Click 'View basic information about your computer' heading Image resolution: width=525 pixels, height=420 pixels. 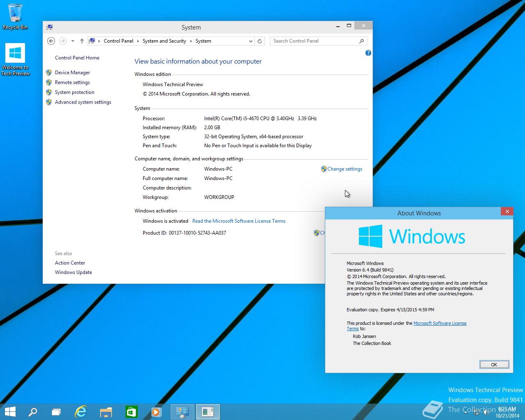click(x=198, y=62)
